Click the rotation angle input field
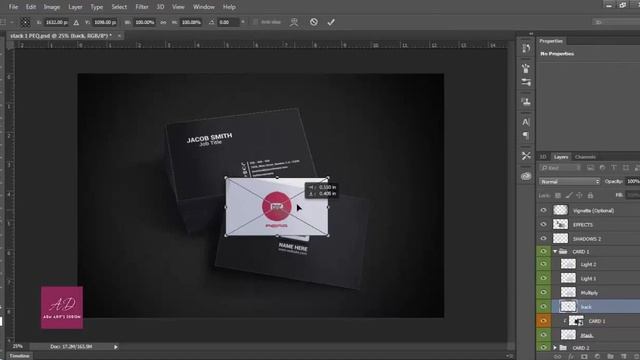This screenshot has width=640, height=360. 229,22
